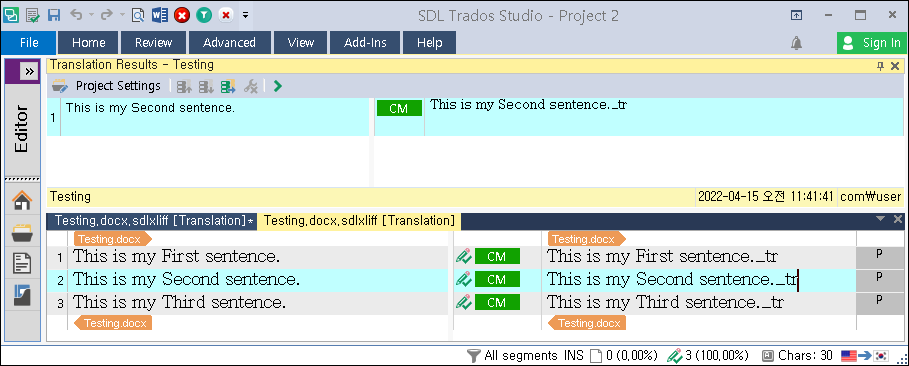This screenshot has width=909, height=366.
Task: Click the green circular filter icon
Action: (x=203, y=15)
